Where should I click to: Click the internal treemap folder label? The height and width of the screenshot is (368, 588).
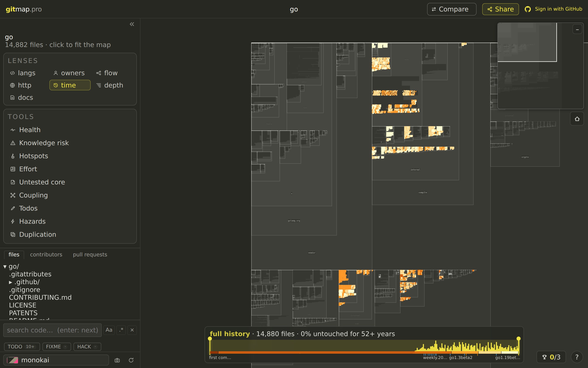[415, 170]
